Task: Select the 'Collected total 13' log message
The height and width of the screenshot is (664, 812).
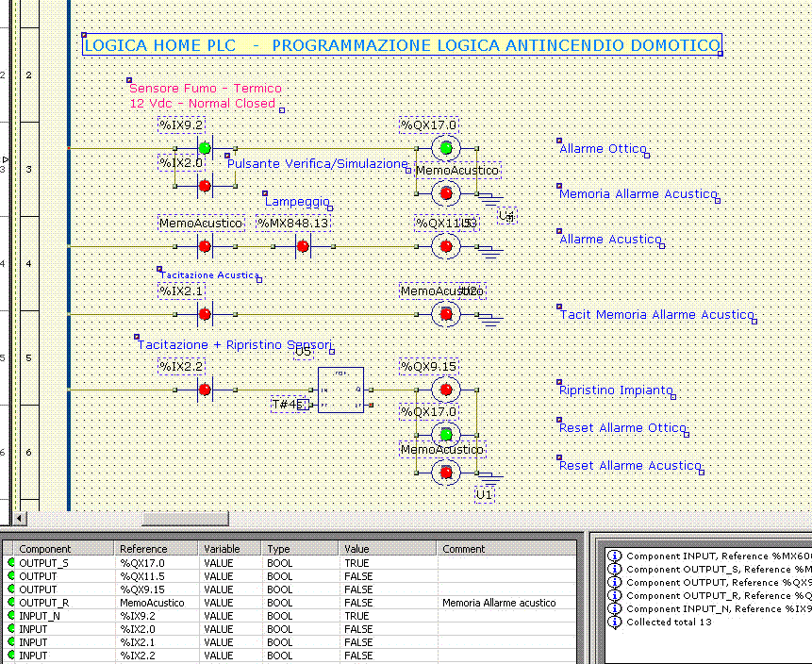Action: [x=672, y=622]
